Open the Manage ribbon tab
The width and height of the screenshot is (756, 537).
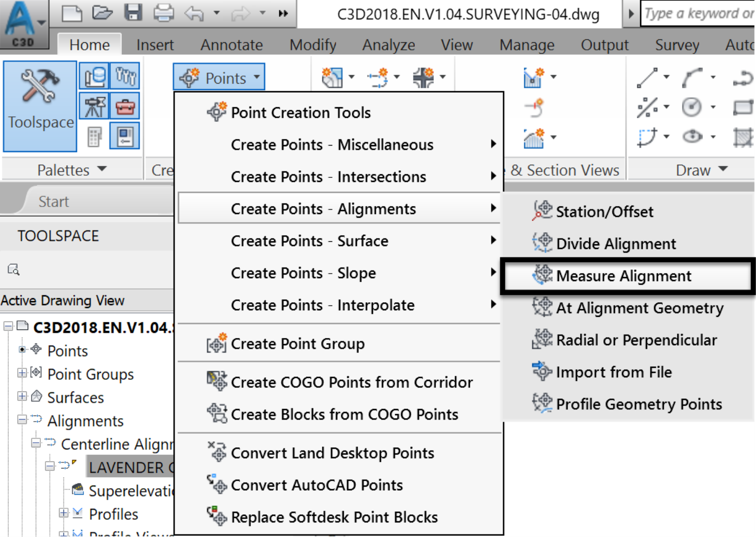point(527,45)
